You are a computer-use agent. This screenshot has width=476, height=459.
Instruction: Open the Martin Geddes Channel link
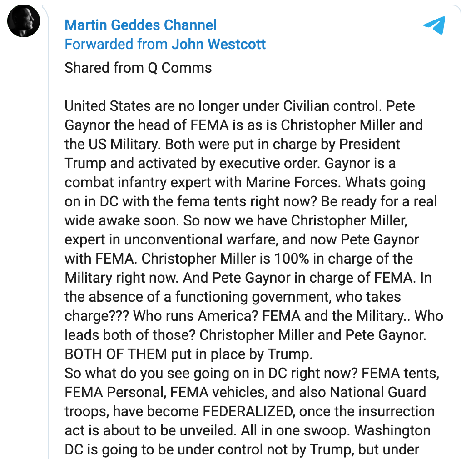pos(140,25)
